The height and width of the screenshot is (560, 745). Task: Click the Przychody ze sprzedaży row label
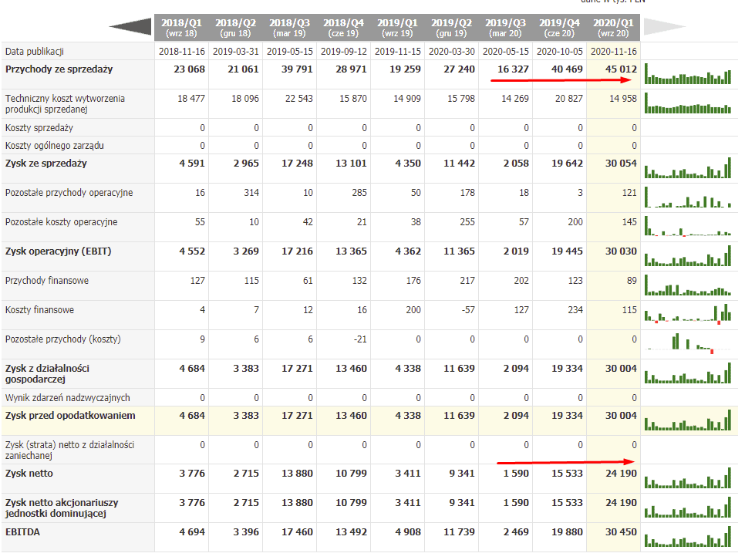click(x=59, y=69)
